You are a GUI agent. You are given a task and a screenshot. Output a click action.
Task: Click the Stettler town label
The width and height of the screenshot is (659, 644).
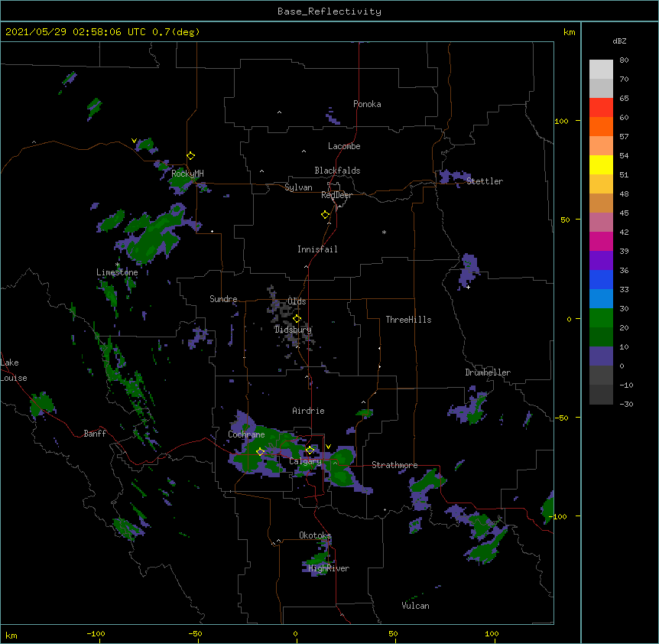pyautogui.click(x=485, y=181)
